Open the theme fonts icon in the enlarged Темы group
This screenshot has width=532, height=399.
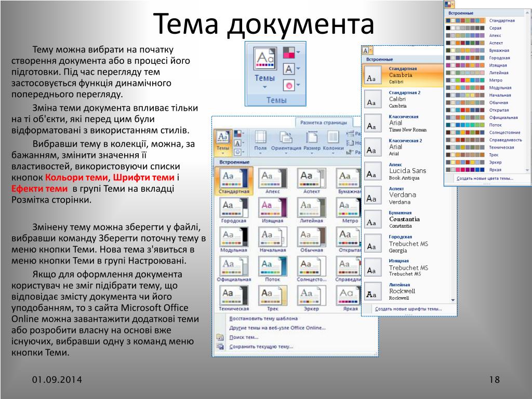point(289,69)
